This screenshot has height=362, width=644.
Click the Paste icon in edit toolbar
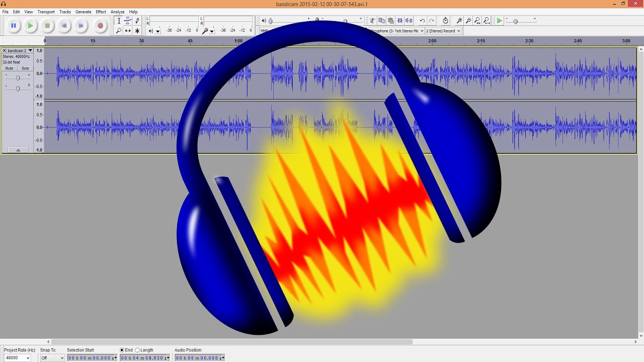pos(390,21)
